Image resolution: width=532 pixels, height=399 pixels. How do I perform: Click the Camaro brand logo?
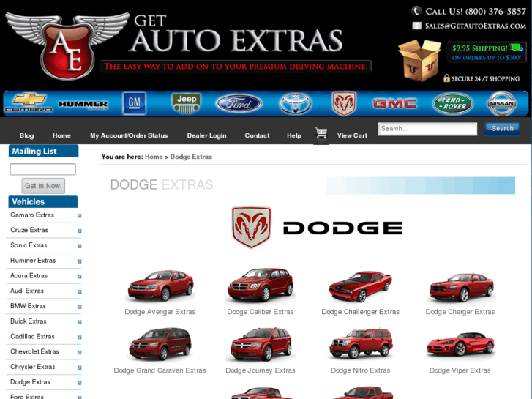(29, 103)
